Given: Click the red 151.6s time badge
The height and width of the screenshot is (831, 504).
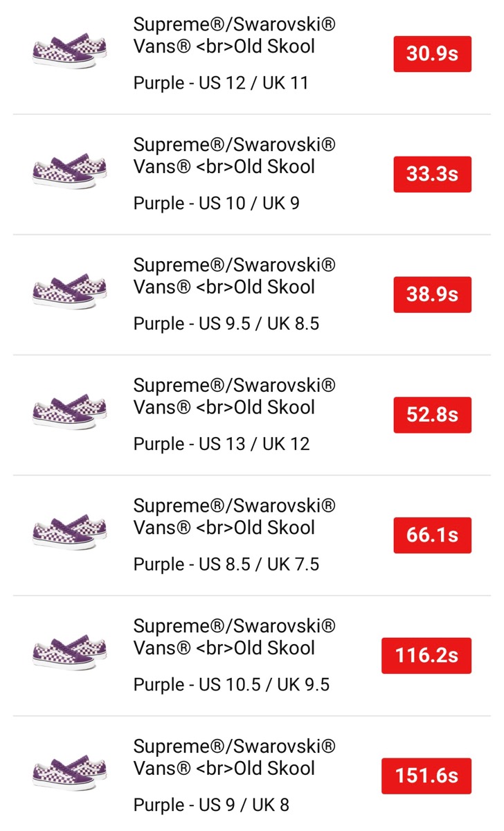Looking at the screenshot, I should pos(426,776).
